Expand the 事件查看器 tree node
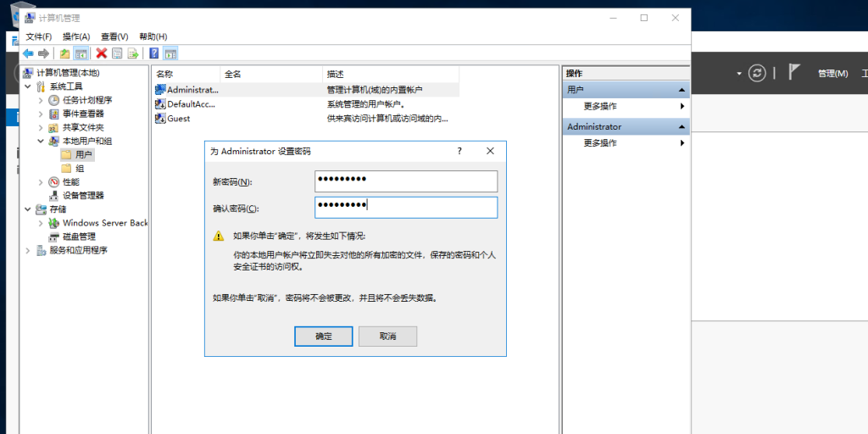The image size is (868, 434). pos(41,114)
